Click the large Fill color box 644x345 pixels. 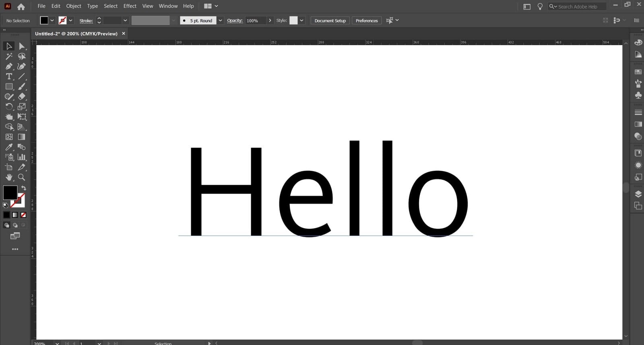coord(10,192)
